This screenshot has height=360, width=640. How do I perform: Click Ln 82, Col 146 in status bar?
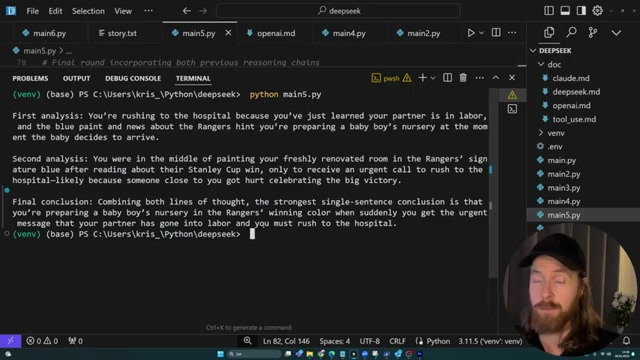286,341
